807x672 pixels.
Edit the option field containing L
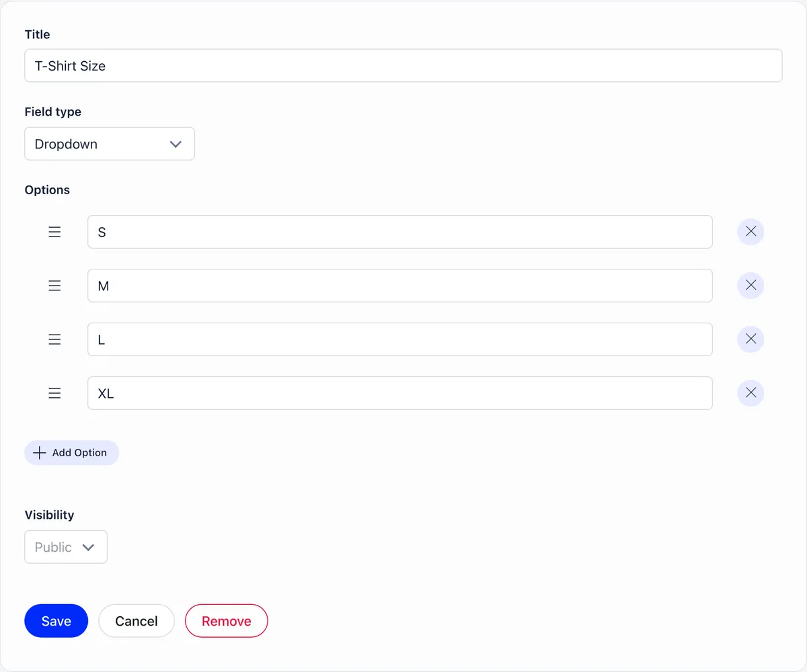400,339
